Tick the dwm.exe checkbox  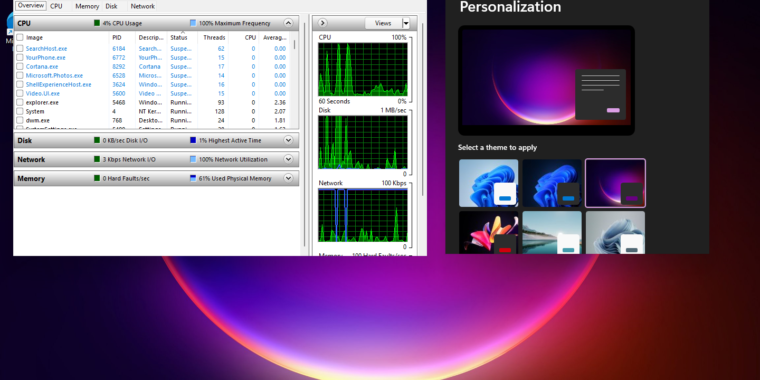pos(20,120)
